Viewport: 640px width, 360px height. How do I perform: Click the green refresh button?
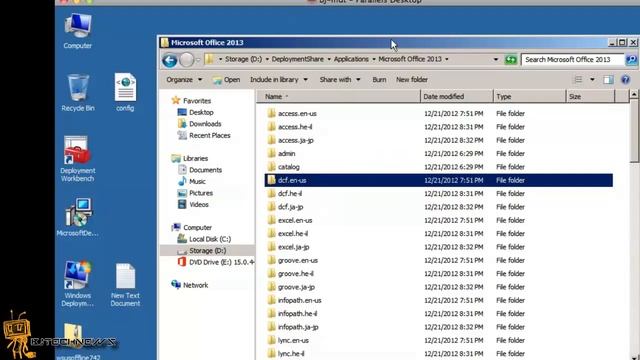click(510, 60)
